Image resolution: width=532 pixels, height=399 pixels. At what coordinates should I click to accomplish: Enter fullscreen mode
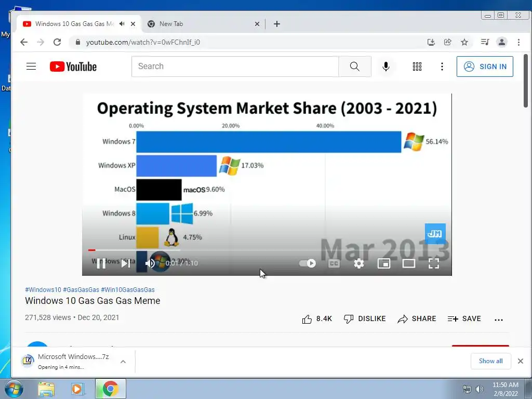tap(434, 263)
